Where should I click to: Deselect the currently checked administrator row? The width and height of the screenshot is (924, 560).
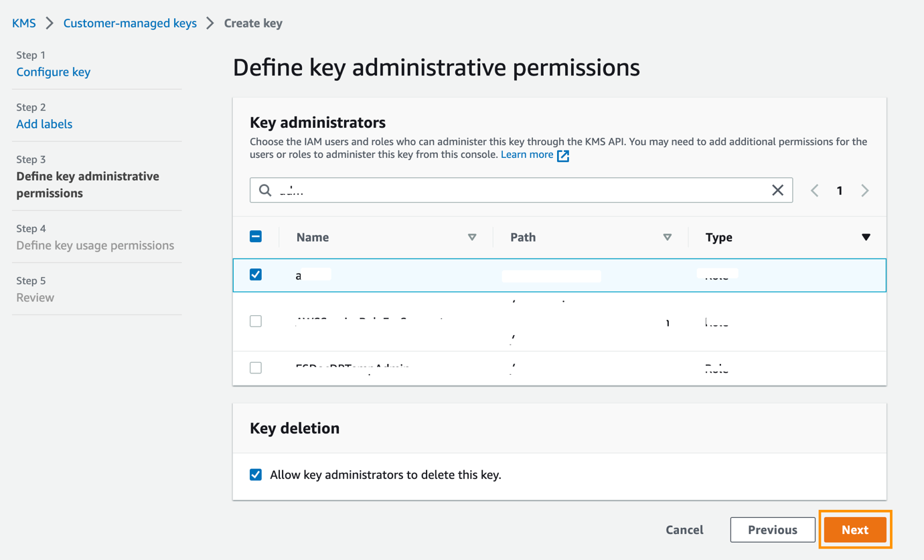255,274
